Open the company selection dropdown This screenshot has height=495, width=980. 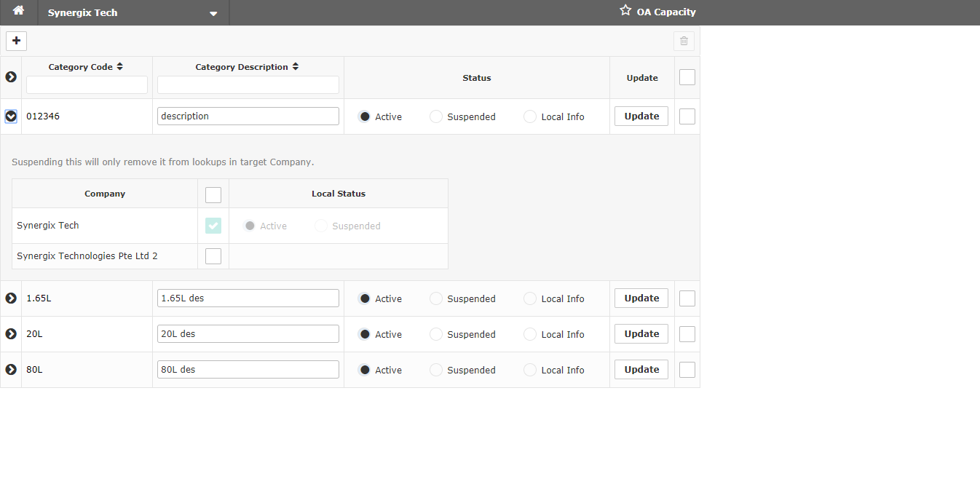pos(213,12)
